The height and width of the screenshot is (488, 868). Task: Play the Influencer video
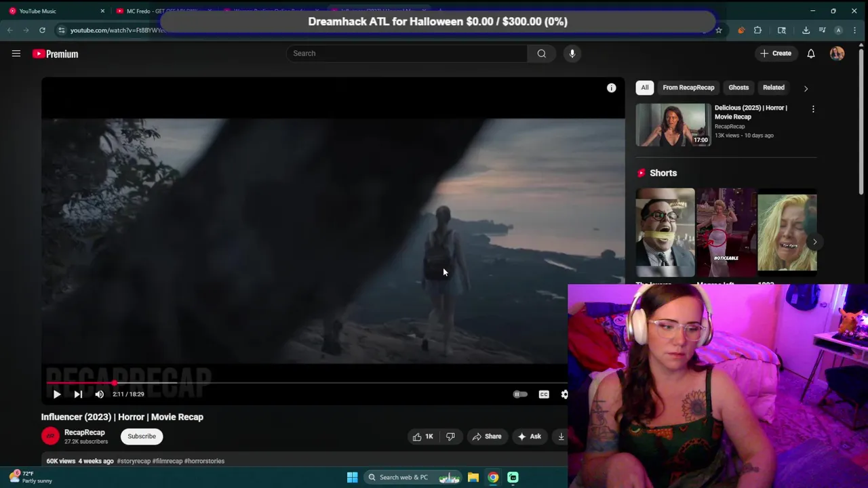[x=57, y=394]
